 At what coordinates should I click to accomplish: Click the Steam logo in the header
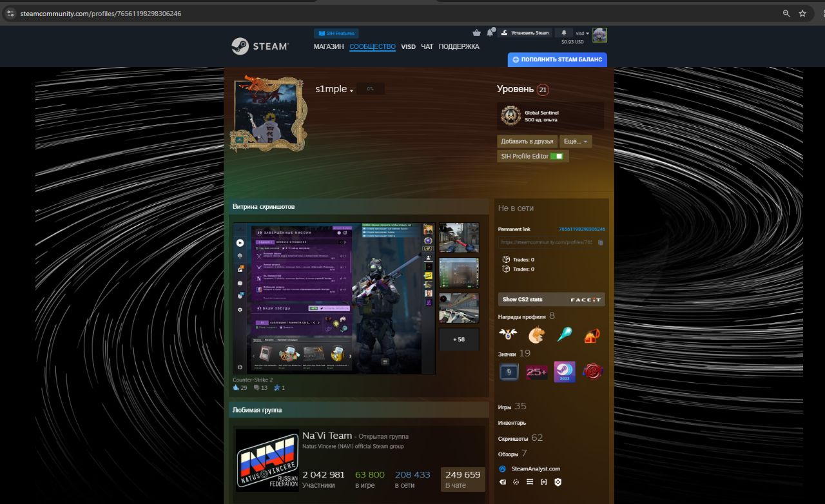pyautogui.click(x=260, y=46)
